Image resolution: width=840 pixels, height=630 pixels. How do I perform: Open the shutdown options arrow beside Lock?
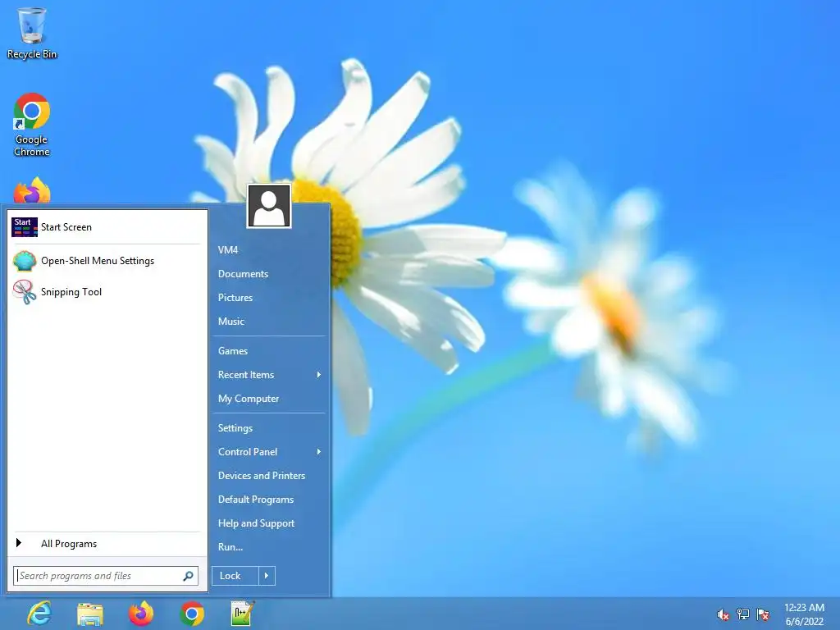pyautogui.click(x=267, y=576)
